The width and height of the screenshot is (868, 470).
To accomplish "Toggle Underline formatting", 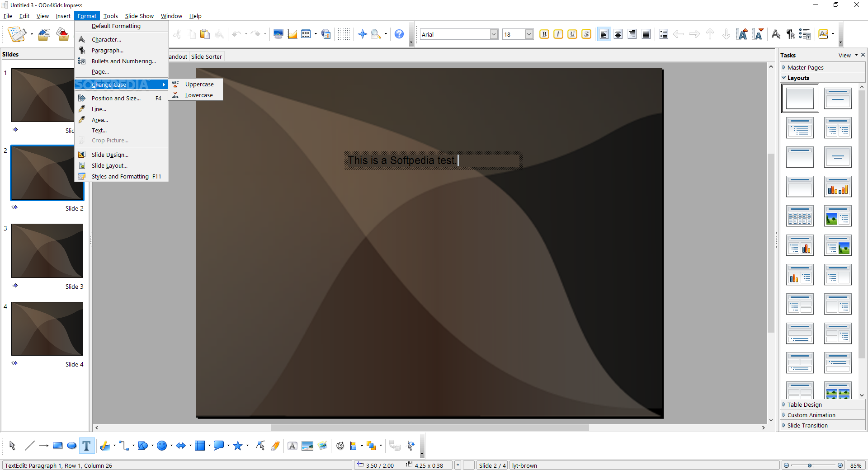I will (x=572, y=34).
